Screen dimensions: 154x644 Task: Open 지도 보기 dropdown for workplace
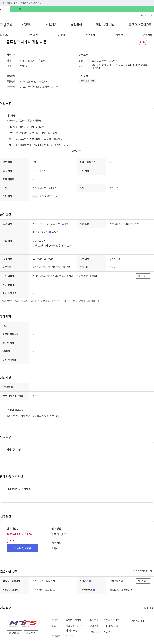point(143,276)
